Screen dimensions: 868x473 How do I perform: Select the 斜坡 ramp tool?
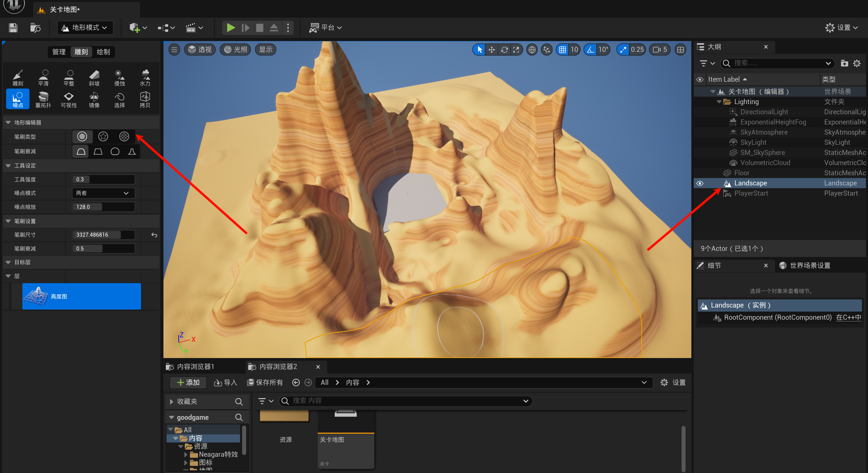click(94, 78)
